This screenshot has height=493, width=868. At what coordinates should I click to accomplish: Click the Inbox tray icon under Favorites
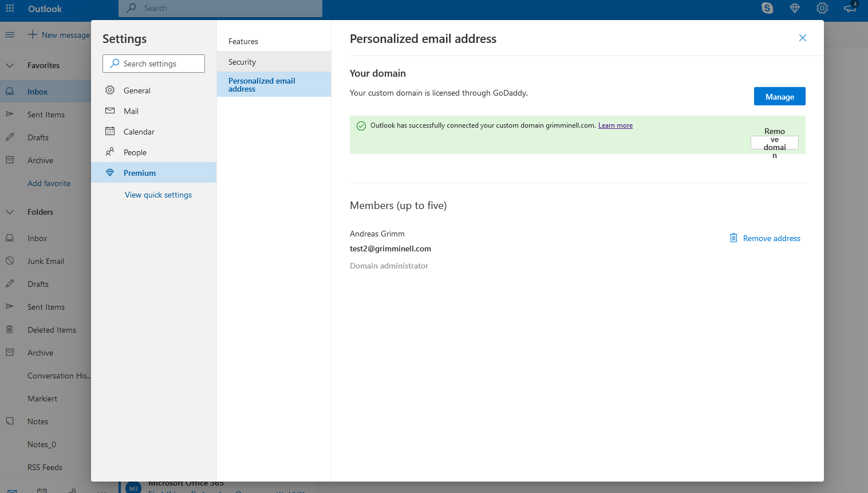[10, 91]
